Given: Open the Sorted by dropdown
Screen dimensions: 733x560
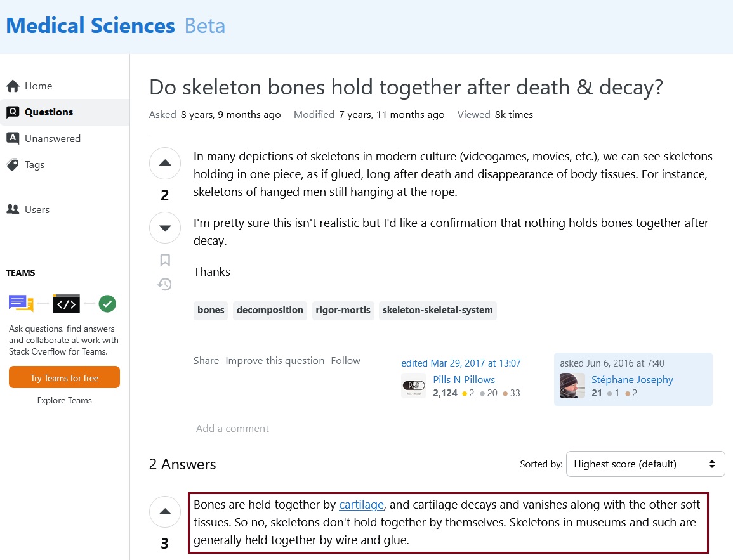Looking at the screenshot, I should [x=645, y=464].
